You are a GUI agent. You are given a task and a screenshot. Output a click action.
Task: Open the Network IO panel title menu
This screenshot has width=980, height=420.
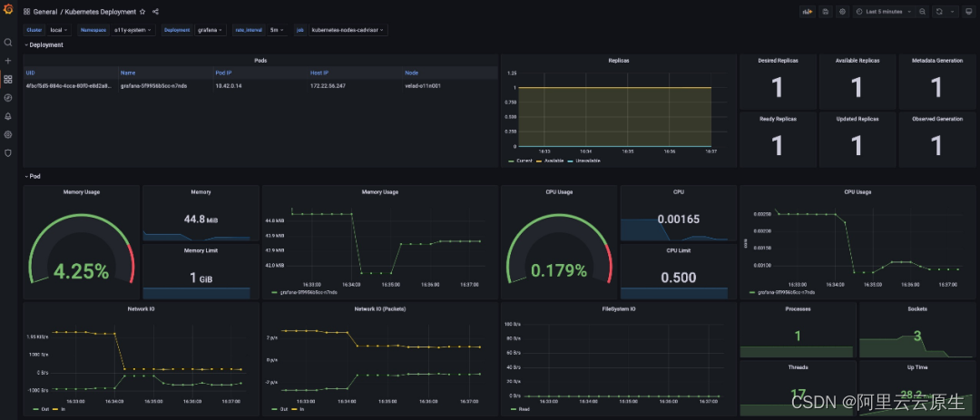(141, 308)
